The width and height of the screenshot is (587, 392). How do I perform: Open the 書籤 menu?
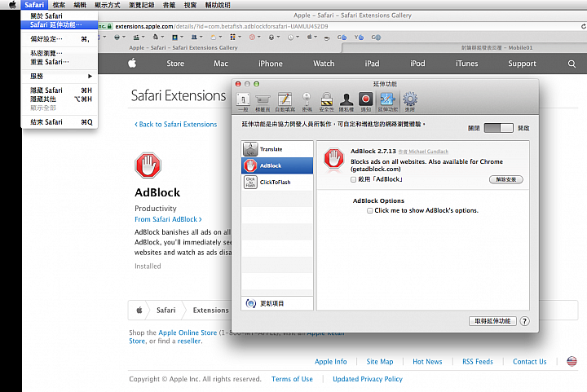click(x=169, y=5)
